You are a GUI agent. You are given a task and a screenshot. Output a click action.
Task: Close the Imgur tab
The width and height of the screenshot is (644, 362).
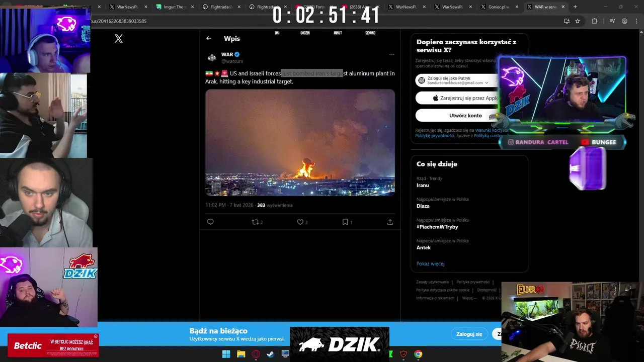coord(192,7)
